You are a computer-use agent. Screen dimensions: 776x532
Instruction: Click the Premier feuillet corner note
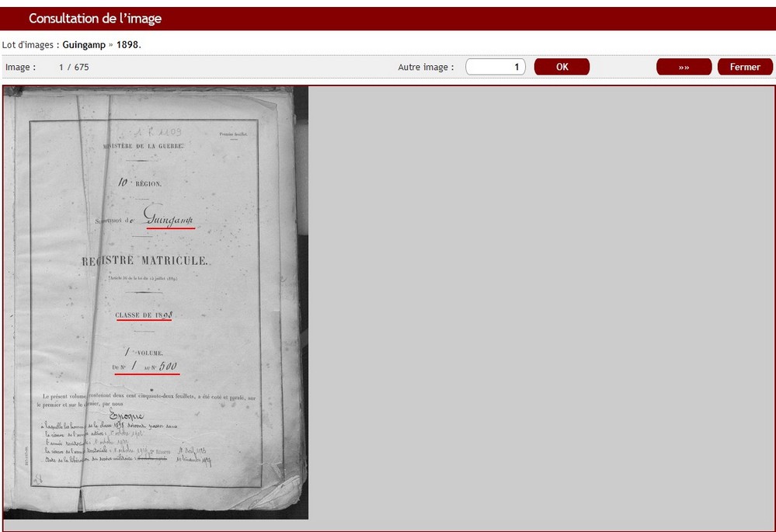pyautogui.click(x=233, y=134)
